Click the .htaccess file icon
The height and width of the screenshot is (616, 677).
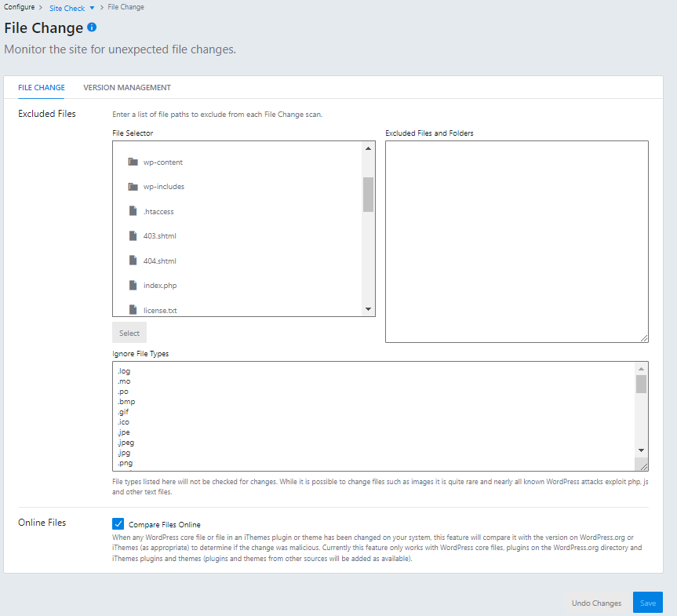tap(133, 211)
